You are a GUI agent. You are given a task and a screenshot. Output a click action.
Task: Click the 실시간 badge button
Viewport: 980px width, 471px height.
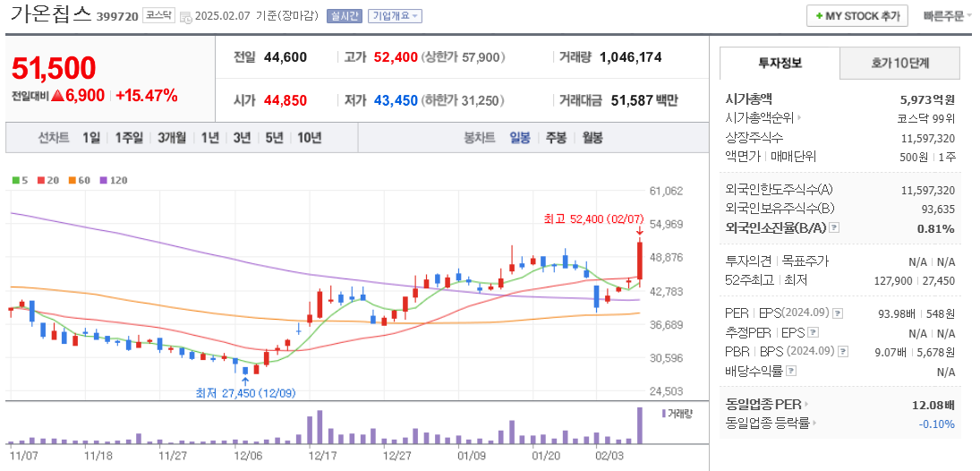click(x=344, y=15)
